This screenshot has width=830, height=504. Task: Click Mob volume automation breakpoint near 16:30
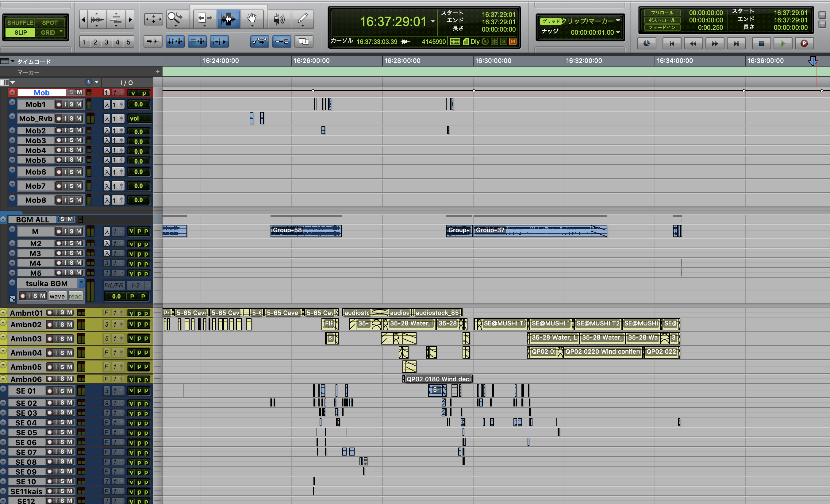point(474,90)
